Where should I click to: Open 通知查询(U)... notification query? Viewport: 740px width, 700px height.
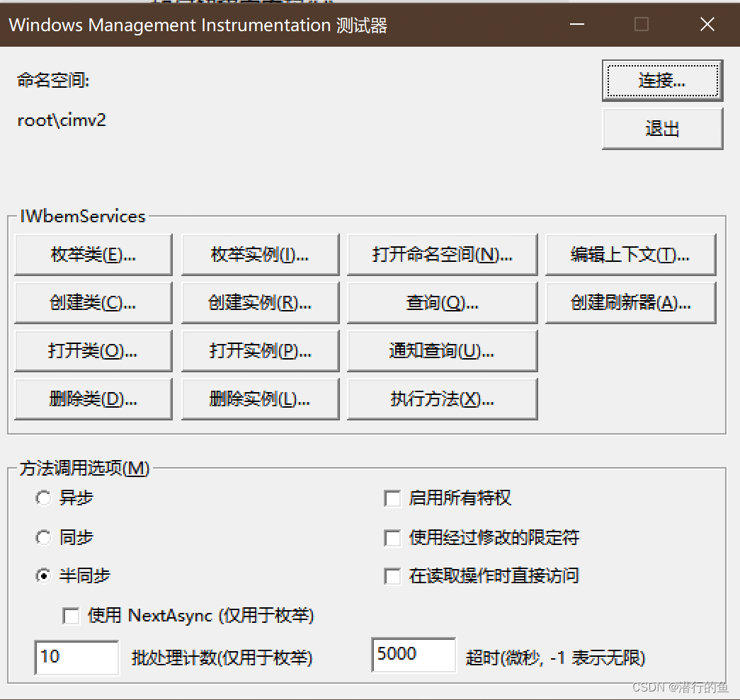[442, 351]
